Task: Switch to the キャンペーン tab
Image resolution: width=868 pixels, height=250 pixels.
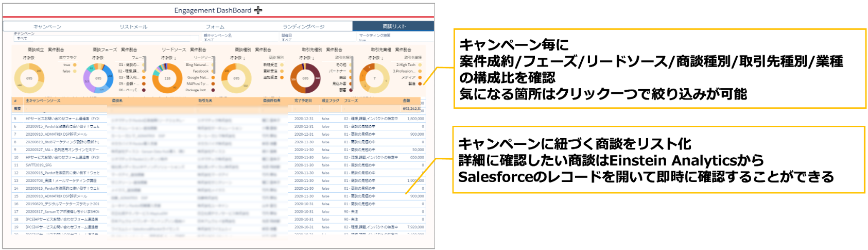Action: click(x=47, y=26)
